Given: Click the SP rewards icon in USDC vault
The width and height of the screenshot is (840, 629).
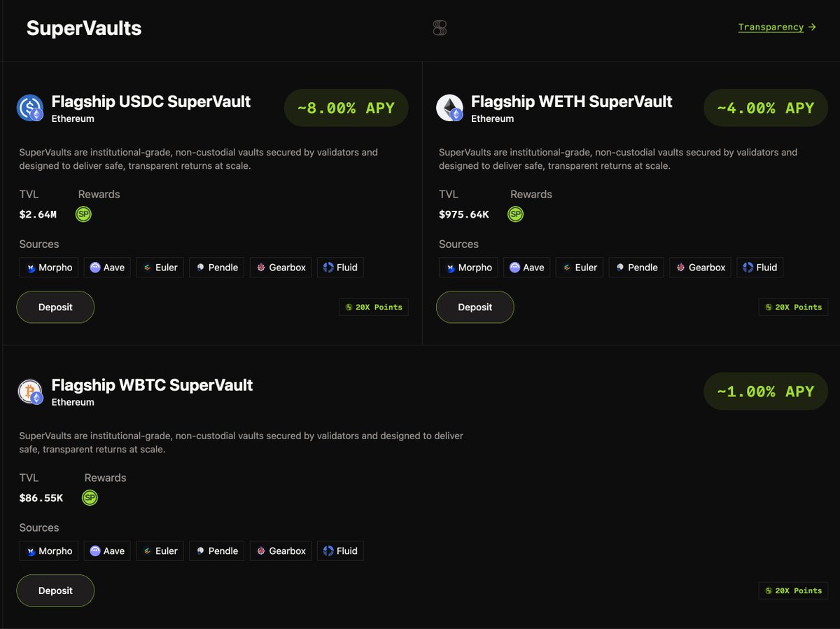Looking at the screenshot, I should [x=83, y=214].
